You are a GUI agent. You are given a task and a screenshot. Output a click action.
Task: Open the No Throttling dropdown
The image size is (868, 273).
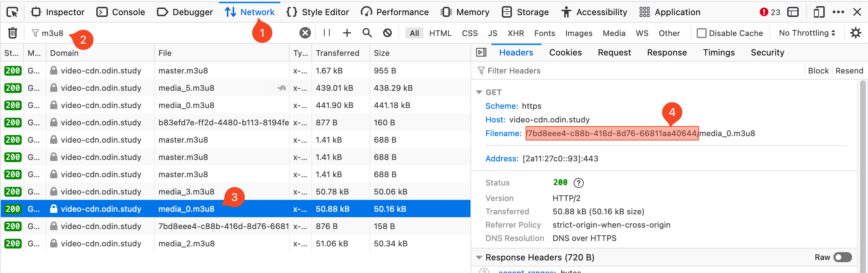807,33
